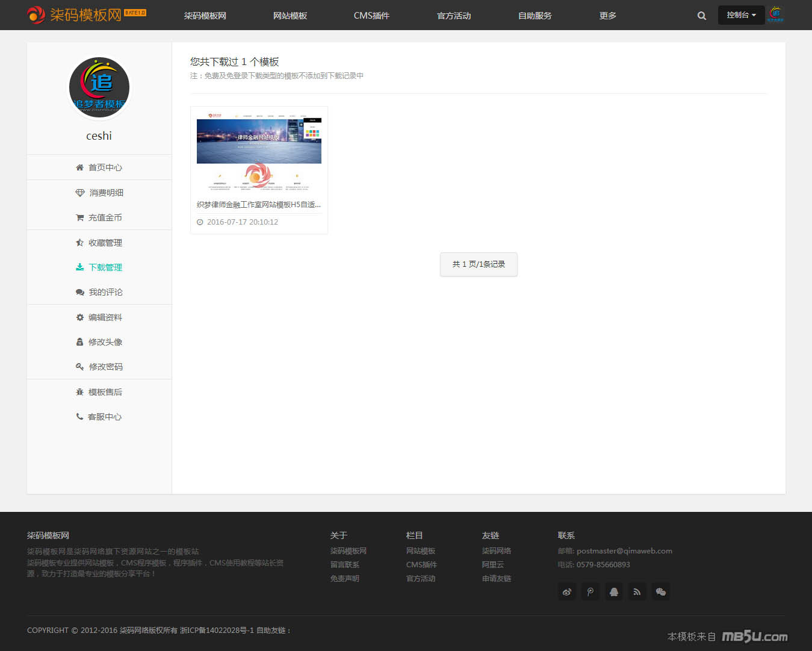This screenshot has width=812, height=651.
Task: Select CMS插件 in the top navigation
Action: click(x=371, y=16)
